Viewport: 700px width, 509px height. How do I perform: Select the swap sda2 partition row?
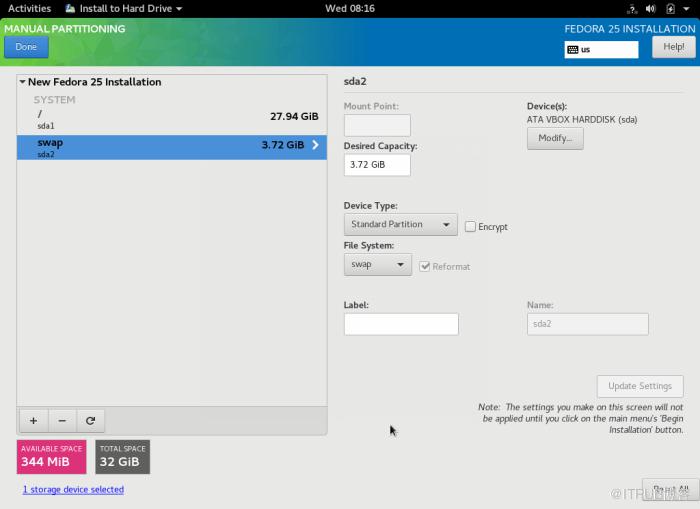(x=172, y=147)
